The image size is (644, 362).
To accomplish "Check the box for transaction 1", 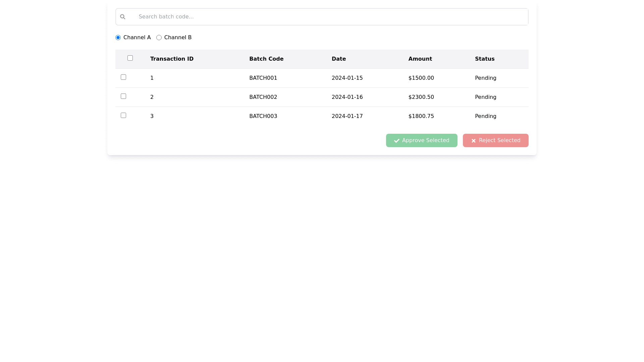I will [x=123, y=77].
